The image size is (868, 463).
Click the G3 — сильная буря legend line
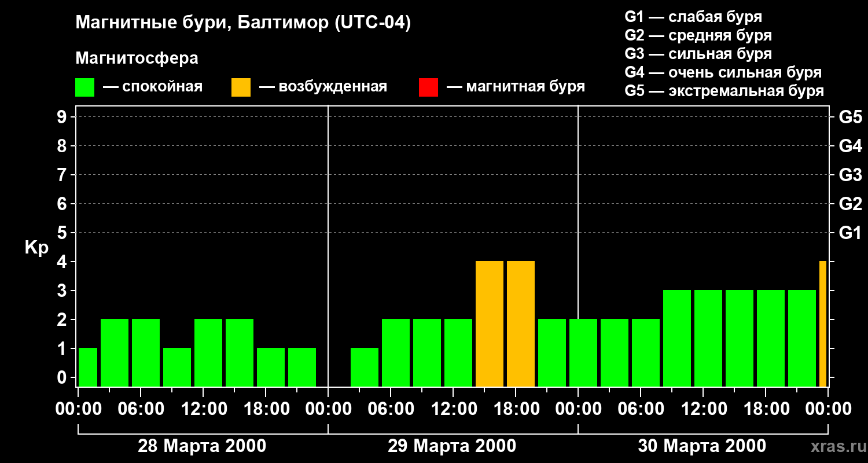pos(698,54)
